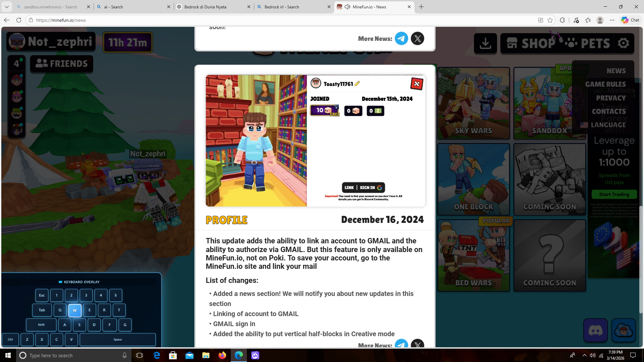Open the settings gear icon
644x362 pixels.
[x=623, y=43]
